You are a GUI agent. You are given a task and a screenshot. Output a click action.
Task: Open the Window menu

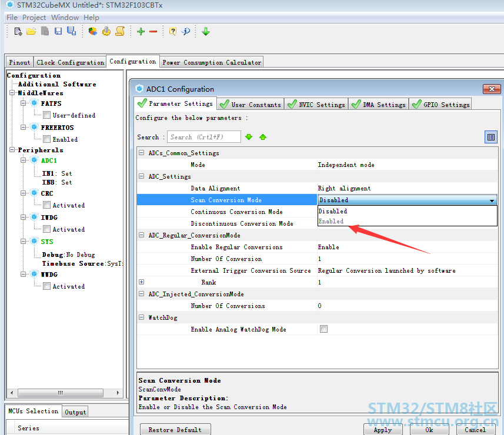[x=65, y=18]
